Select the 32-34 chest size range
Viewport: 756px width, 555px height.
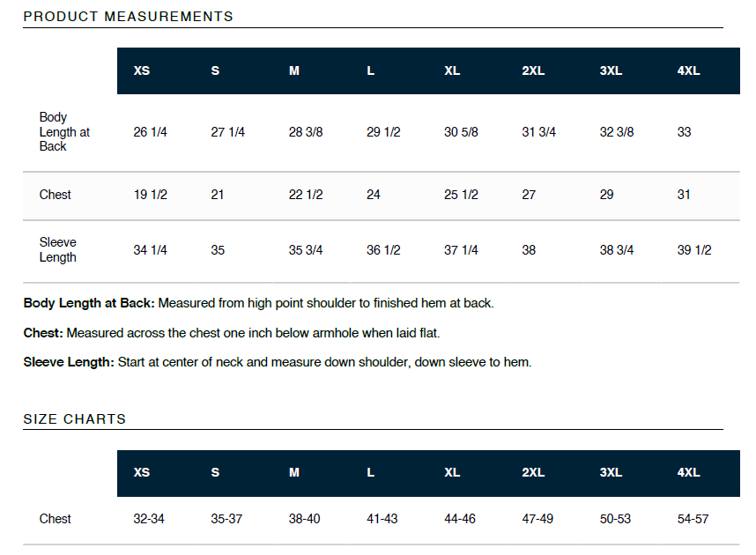(149, 519)
